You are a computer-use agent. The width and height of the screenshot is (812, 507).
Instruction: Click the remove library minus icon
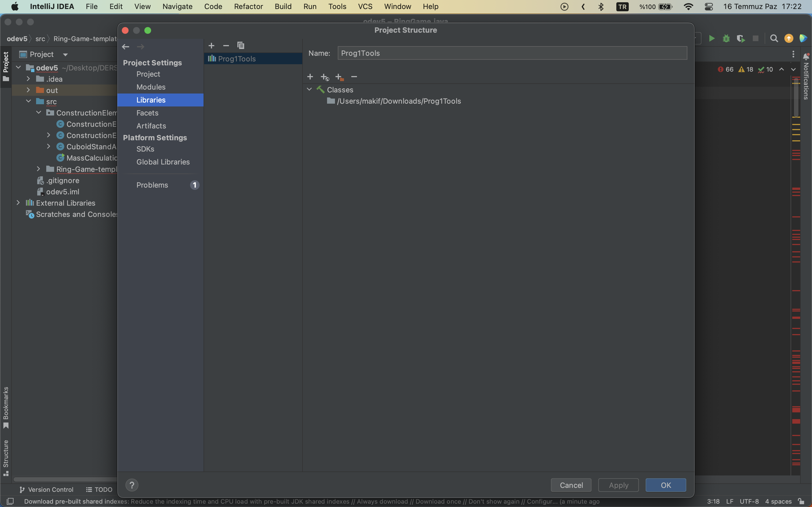(x=226, y=46)
